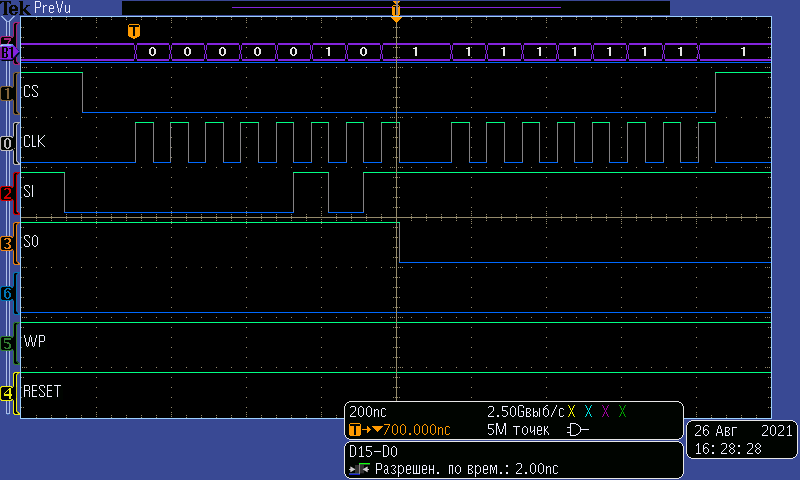Select the purple B1 bus indicator
The height and width of the screenshot is (480, 800).
[x=8, y=52]
